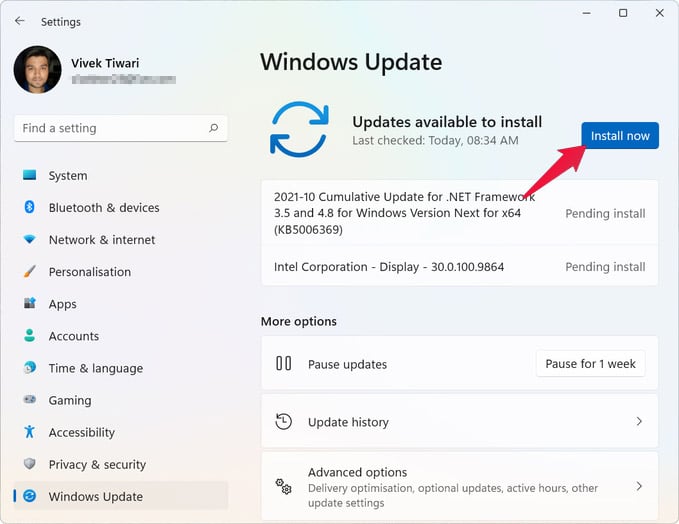Click the Network wifi icon
This screenshot has width=679, height=524.
[29, 239]
